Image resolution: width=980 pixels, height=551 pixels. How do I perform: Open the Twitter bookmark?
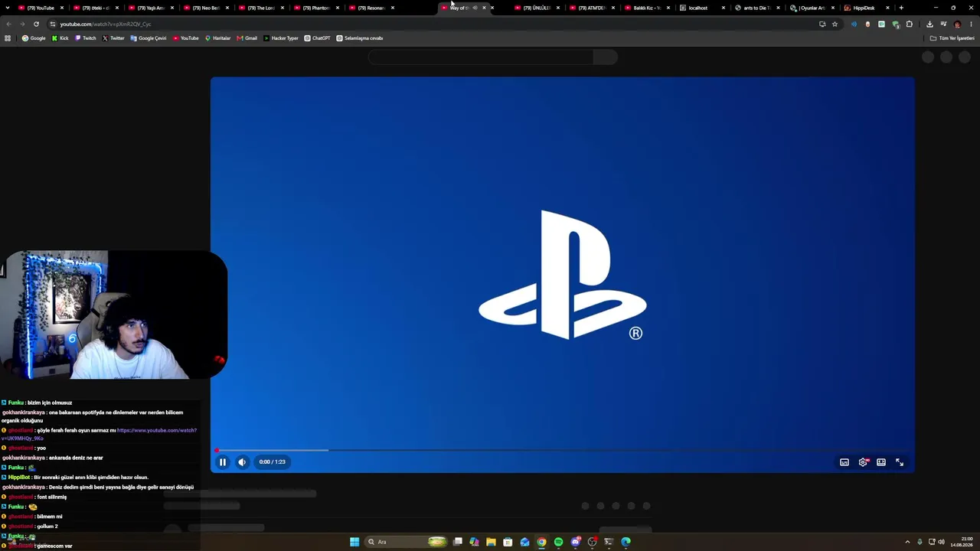click(x=113, y=38)
